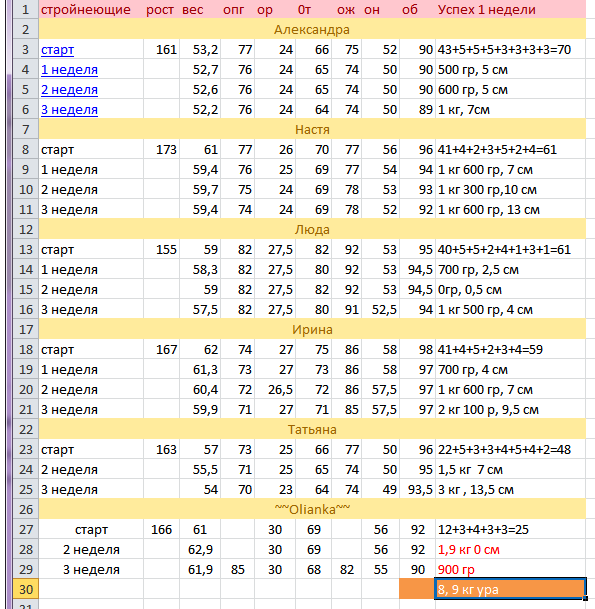Click the 'стройнеющие' column heading cell

[x=91, y=9]
